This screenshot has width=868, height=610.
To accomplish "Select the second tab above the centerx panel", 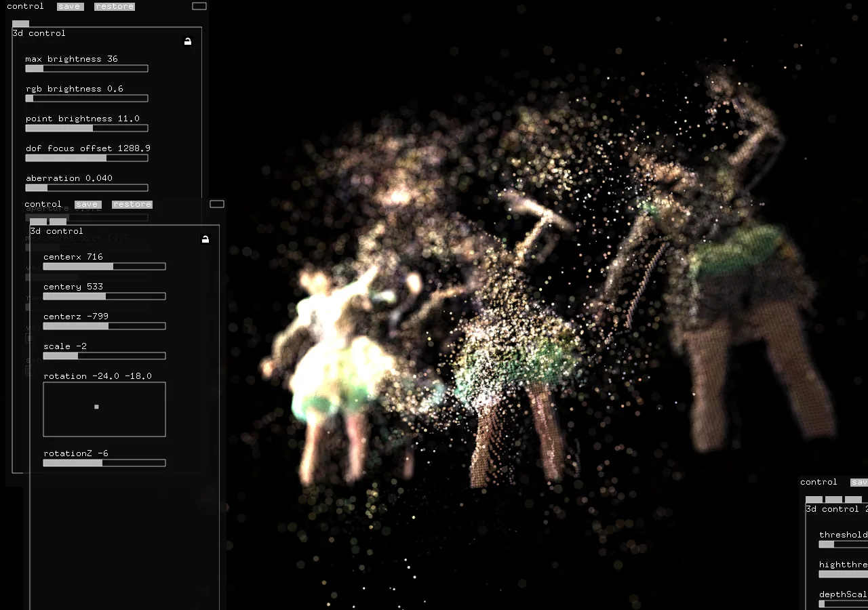I will pos(58,222).
